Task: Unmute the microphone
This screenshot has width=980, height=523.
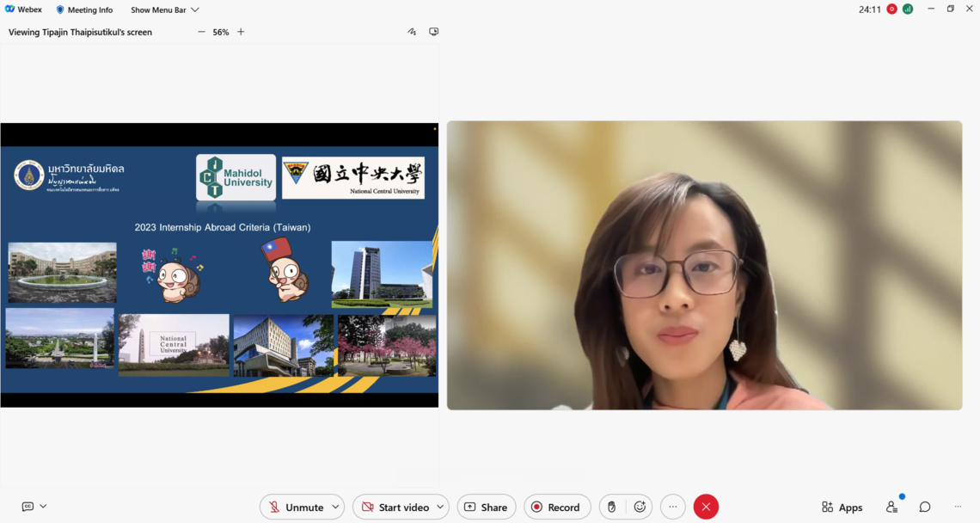Action: click(x=295, y=508)
